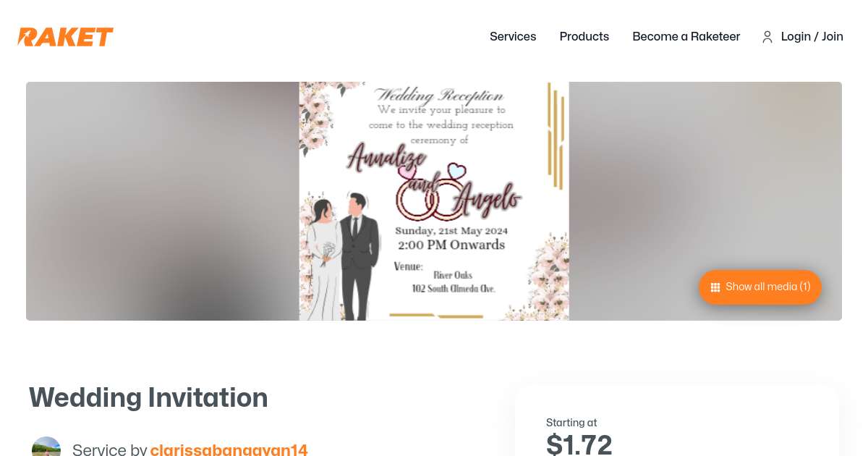The height and width of the screenshot is (456, 868).
Task: Click the grid icon in Show all media
Action: coord(715,287)
